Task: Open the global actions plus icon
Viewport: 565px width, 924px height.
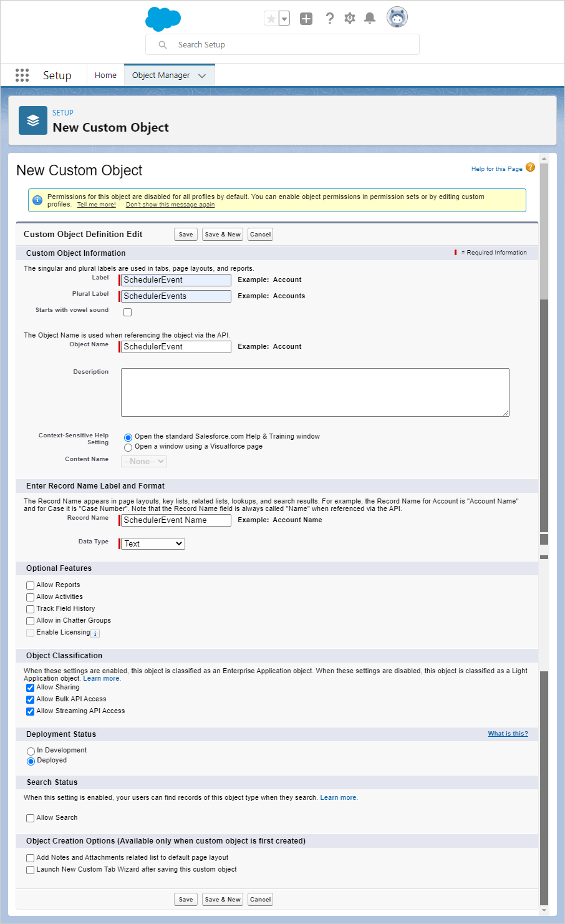Action: (306, 19)
